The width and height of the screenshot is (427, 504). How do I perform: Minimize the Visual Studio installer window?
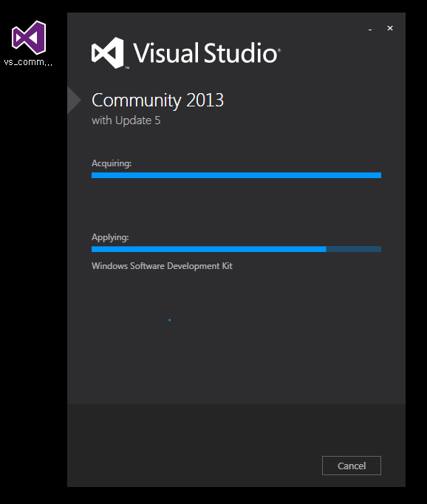370,29
